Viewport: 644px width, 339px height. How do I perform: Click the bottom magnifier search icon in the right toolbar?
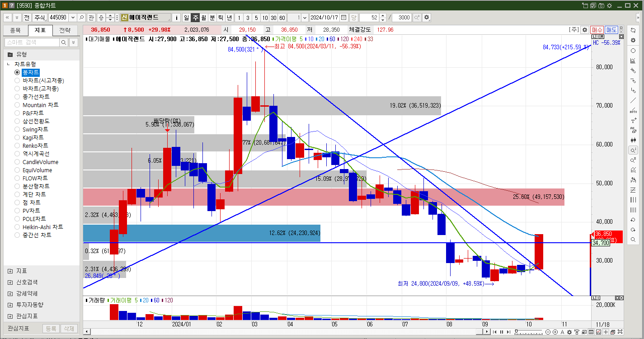point(633,240)
